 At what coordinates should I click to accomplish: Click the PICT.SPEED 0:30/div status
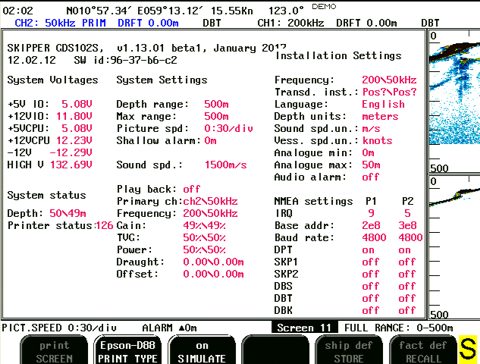pos(59,328)
